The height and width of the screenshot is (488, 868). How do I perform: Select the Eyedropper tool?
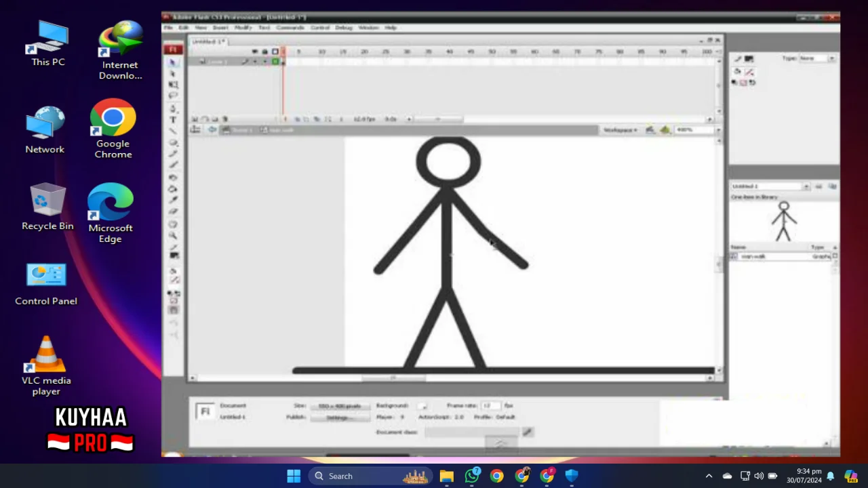[173, 201]
